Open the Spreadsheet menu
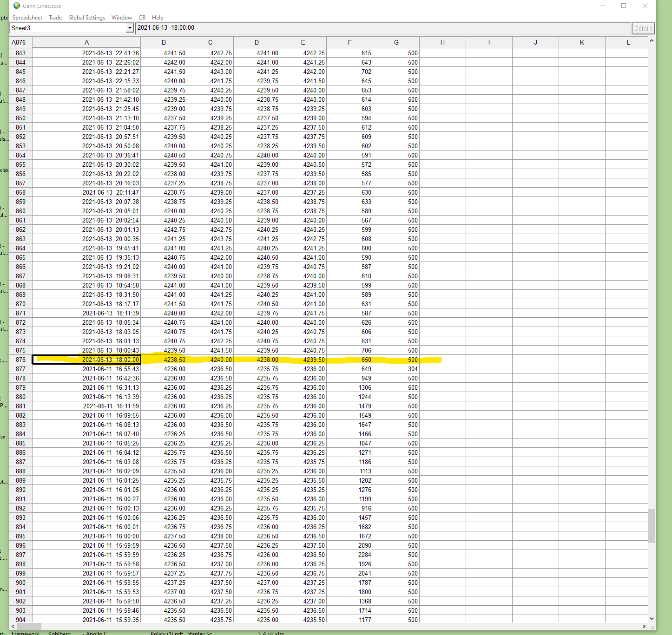The width and height of the screenshot is (672, 635). [x=27, y=18]
